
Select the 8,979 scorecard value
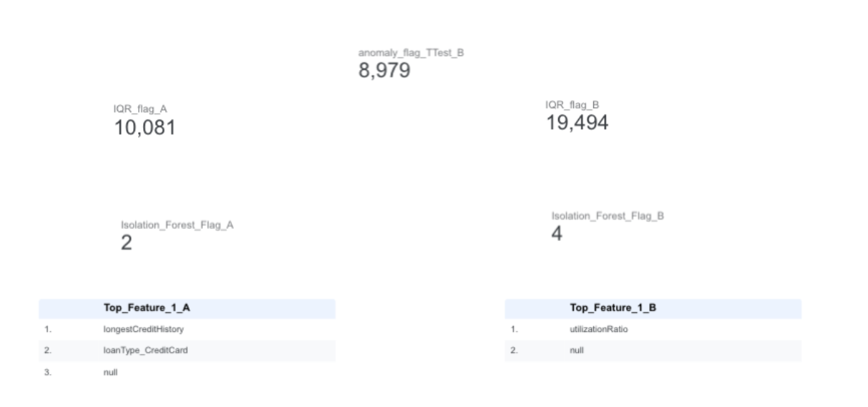384,70
